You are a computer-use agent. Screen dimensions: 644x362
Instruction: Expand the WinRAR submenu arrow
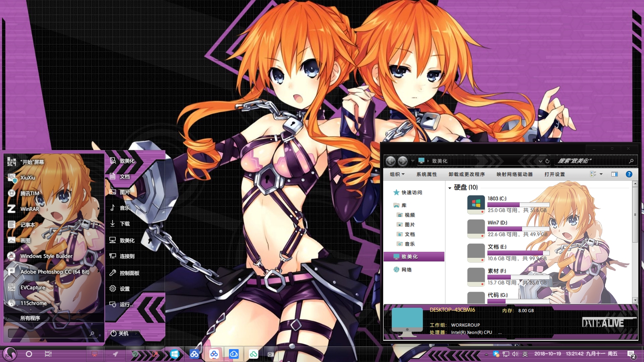99,209
